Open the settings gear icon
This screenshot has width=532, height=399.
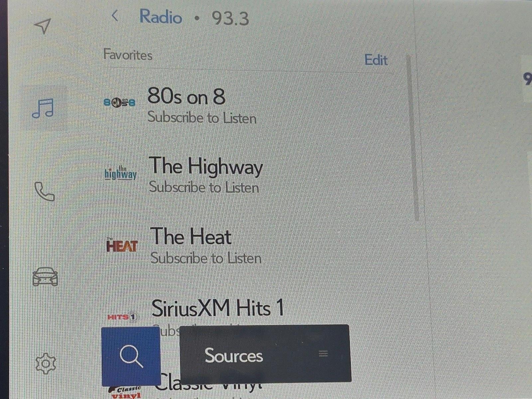click(46, 363)
